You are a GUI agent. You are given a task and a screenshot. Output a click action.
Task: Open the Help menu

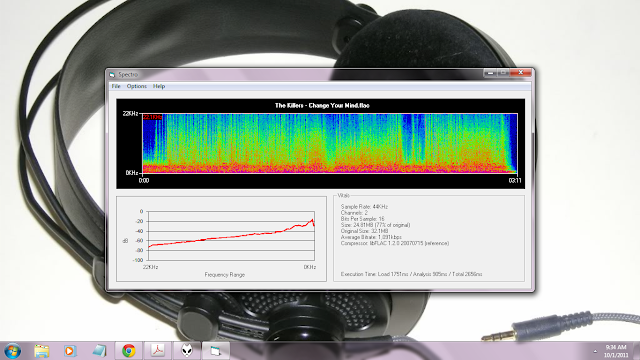pos(159,86)
